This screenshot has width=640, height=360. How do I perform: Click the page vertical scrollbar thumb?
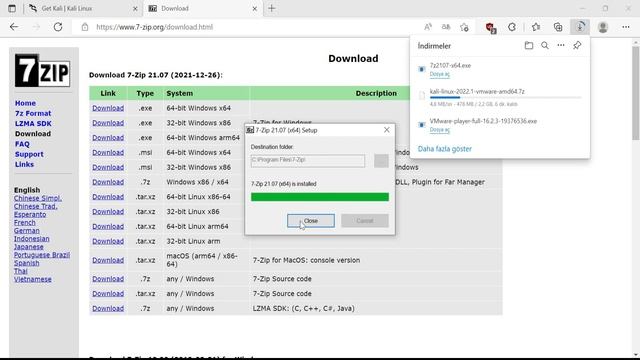click(x=636, y=93)
